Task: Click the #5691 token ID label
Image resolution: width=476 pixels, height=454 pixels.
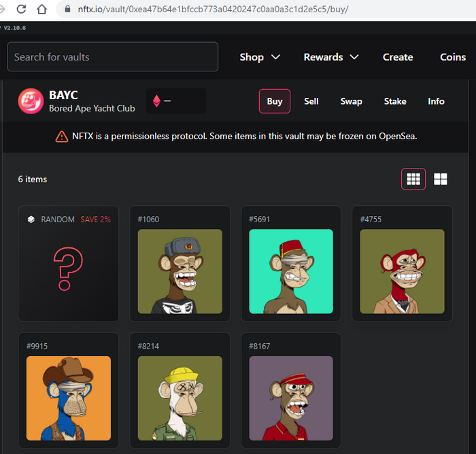Action: [259, 220]
